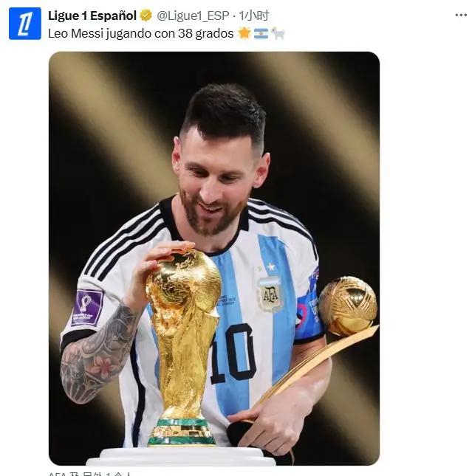Click the goat emoji after the flag
Viewport: 472px width, 476px height.
pyautogui.click(x=278, y=33)
